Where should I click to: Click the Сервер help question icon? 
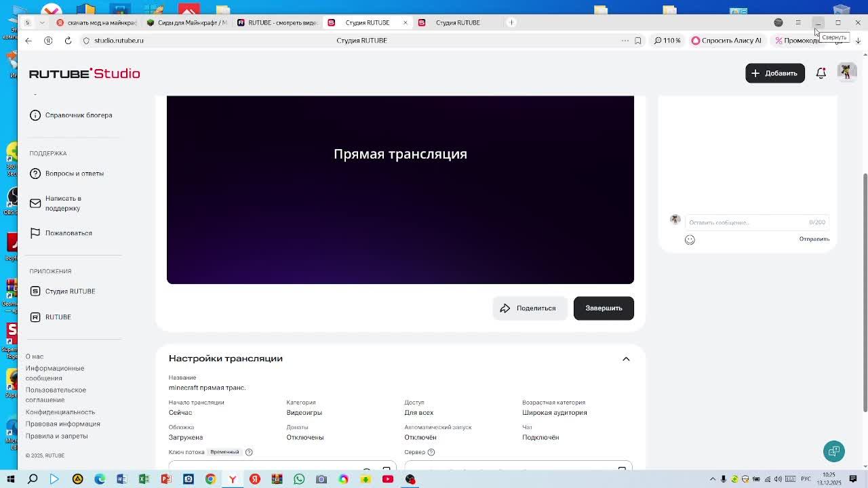click(431, 452)
